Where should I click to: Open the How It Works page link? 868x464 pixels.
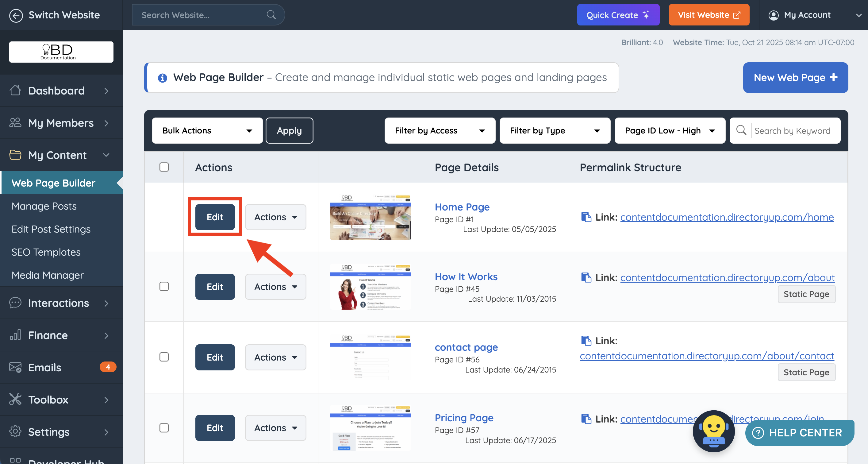click(466, 276)
